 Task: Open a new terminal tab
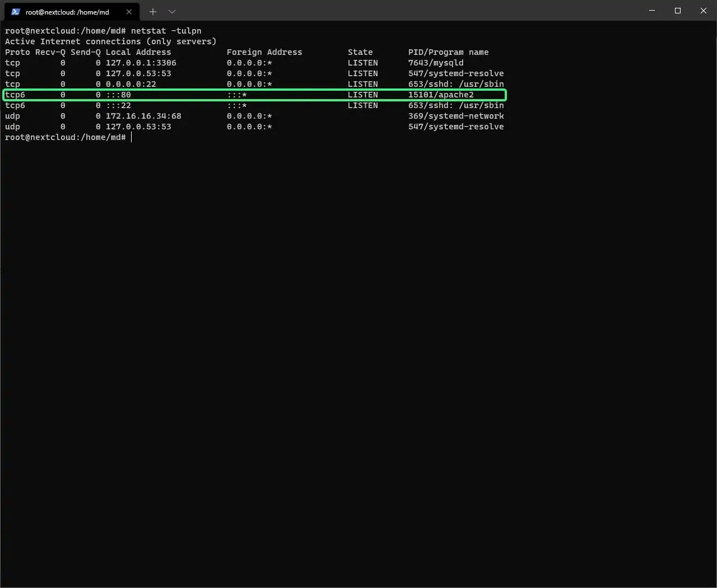[x=153, y=12]
